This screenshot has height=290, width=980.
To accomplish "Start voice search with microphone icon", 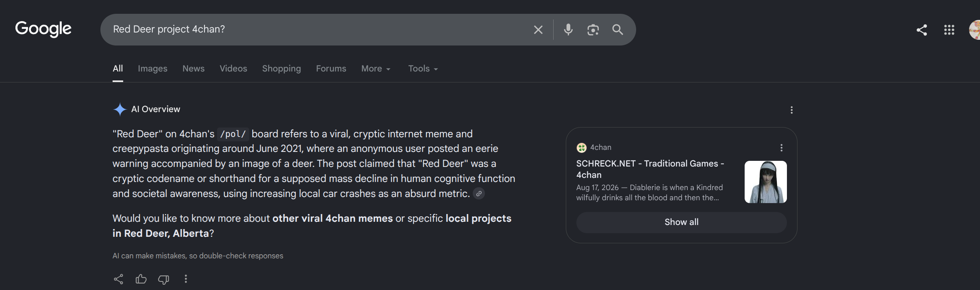I will click(568, 30).
